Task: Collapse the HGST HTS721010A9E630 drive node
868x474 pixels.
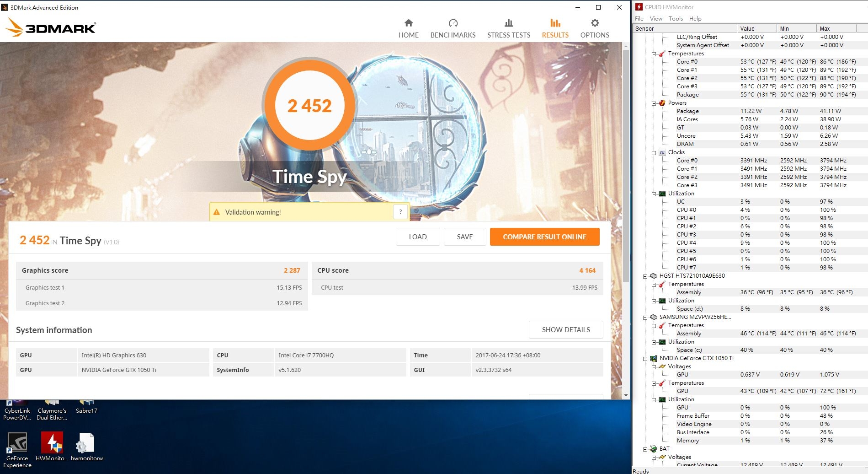Action: [x=645, y=276]
